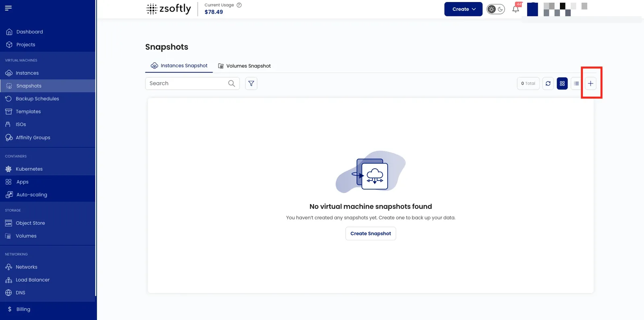
Task: Click the Kubernetes wheel icon
Action: (8, 169)
